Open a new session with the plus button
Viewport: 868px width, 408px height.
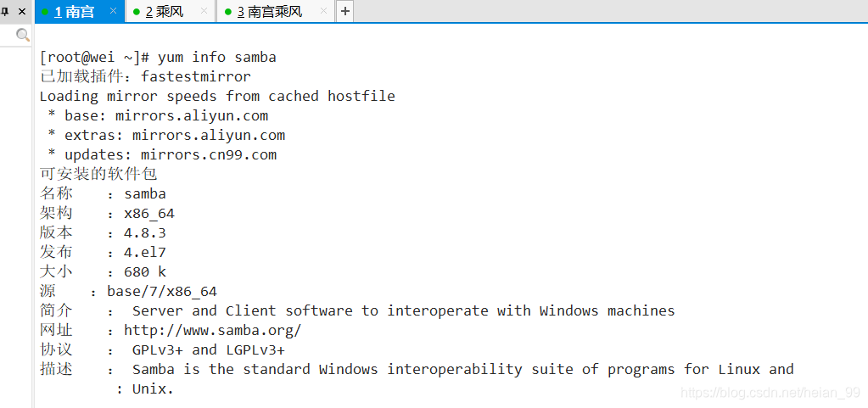344,11
